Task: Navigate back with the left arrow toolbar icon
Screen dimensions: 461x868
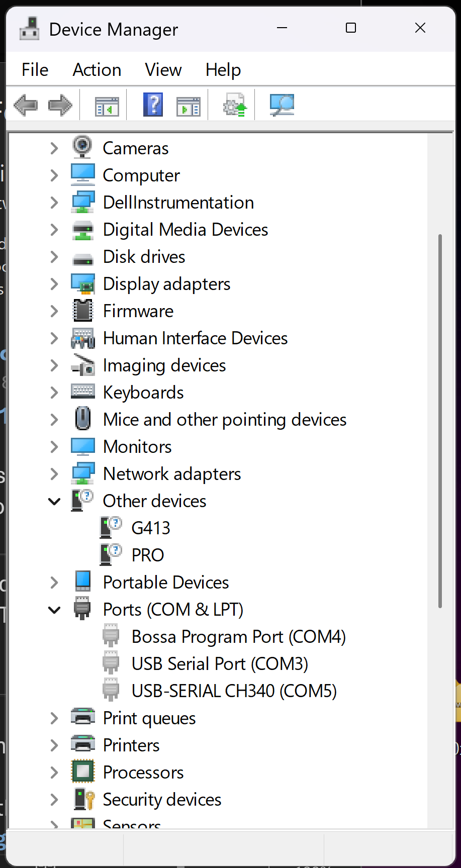Action: click(x=25, y=105)
